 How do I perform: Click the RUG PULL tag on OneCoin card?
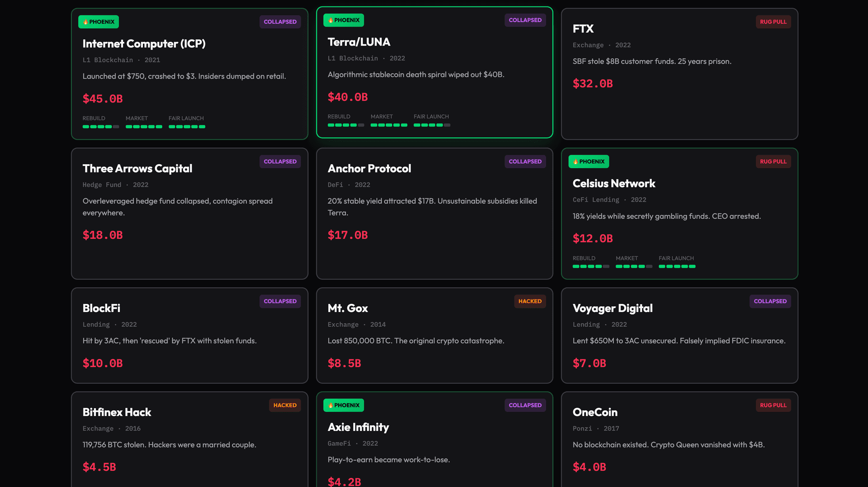773,405
